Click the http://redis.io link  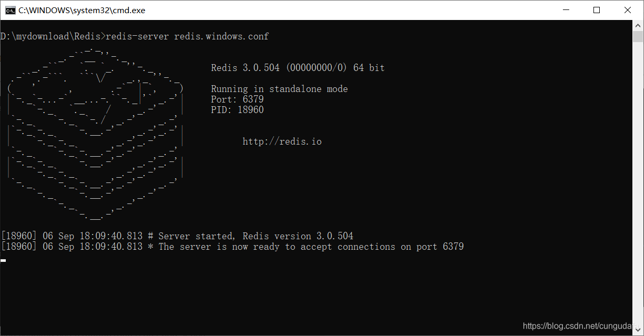[x=282, y=141]
